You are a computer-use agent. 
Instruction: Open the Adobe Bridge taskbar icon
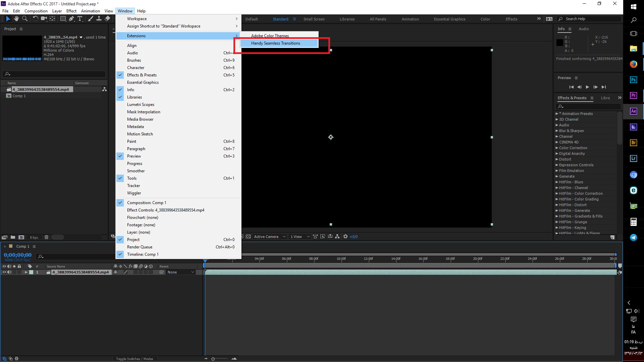[x=633, y=142]
